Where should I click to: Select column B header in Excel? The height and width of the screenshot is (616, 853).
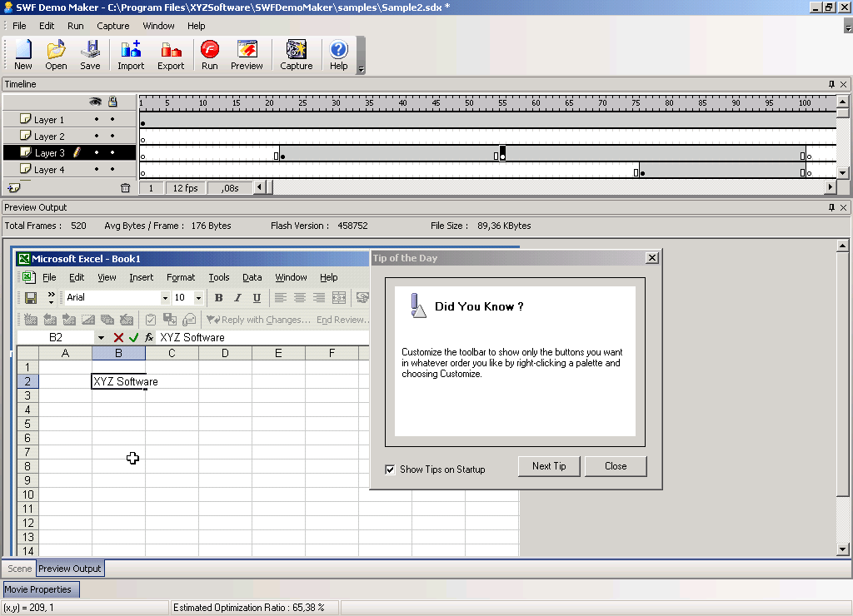click(118, 354)
